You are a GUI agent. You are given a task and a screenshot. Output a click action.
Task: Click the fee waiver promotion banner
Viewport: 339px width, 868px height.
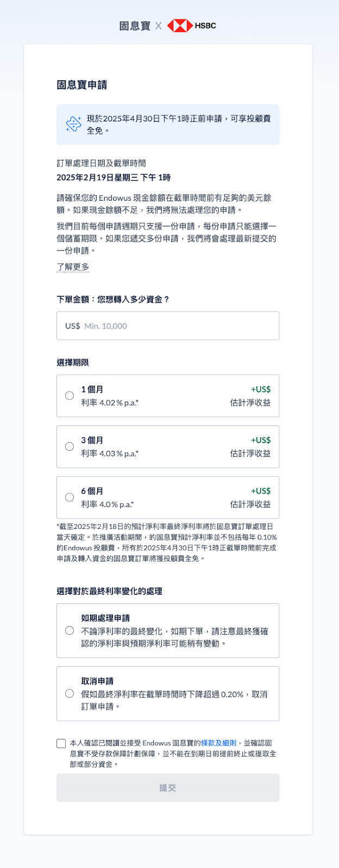(168, 124)
